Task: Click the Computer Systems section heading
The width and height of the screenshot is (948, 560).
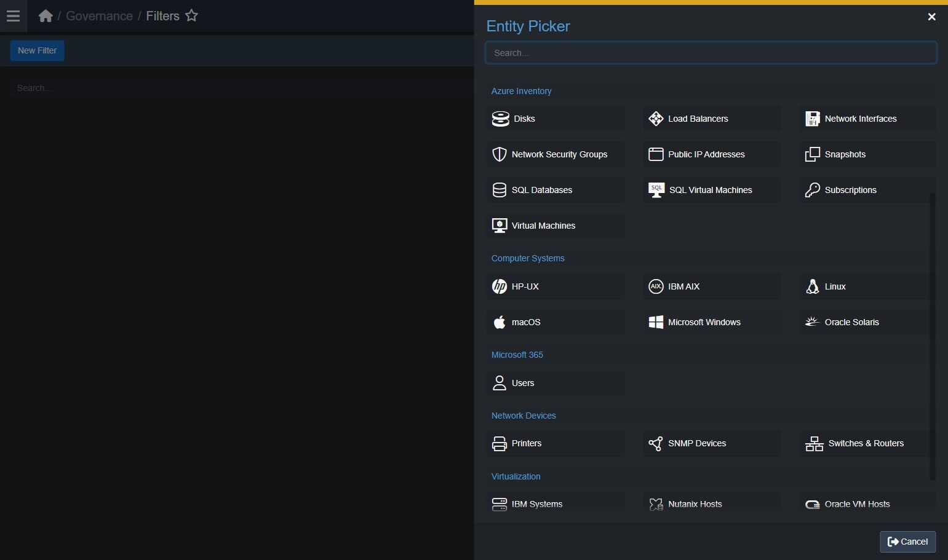Action: (528, 258)
